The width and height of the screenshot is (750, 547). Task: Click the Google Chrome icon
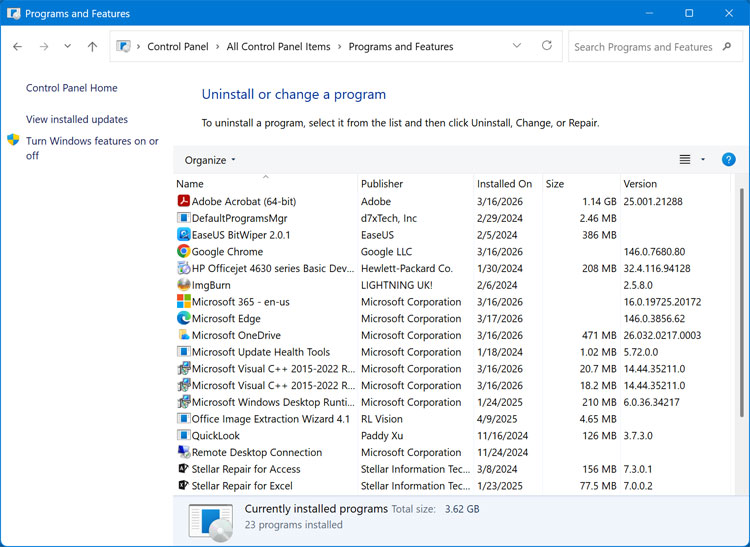pyautogui.click(x=184, y=252)
